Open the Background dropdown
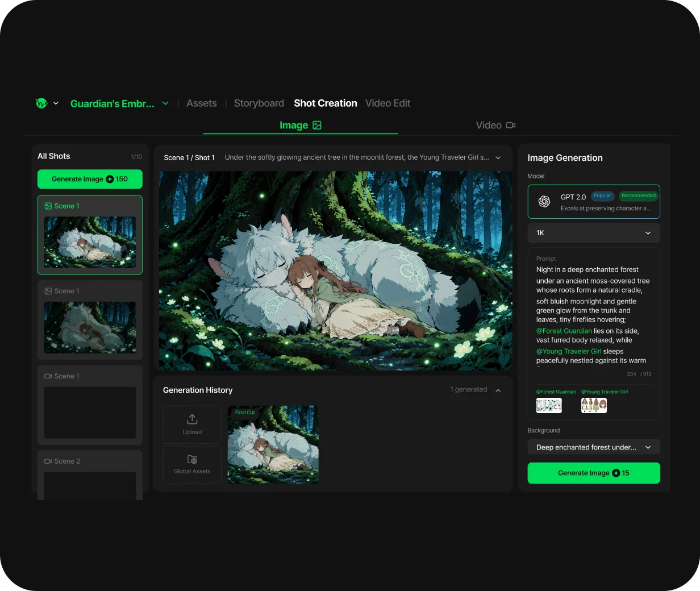This screenshot has height=591, width=700. (x=594, y=447)
